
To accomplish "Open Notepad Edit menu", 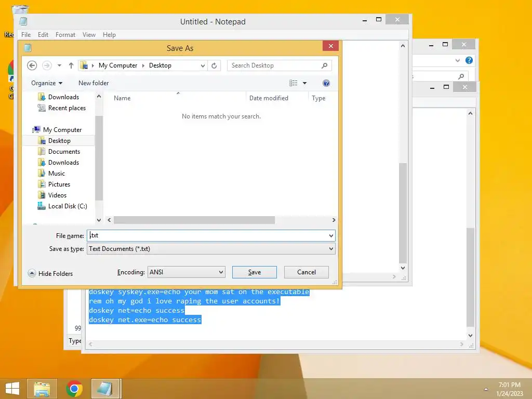I will 43,35.
